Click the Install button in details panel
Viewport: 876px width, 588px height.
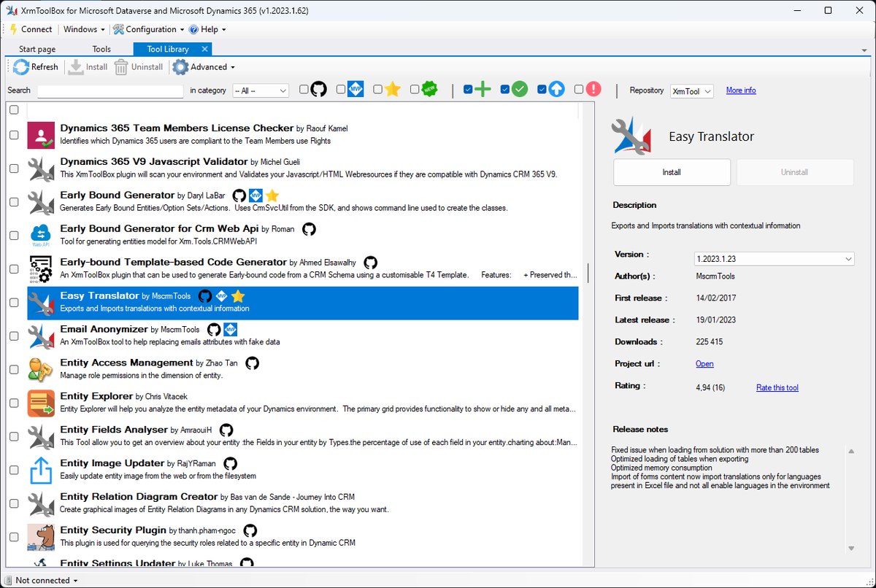(x=672, y=172)
